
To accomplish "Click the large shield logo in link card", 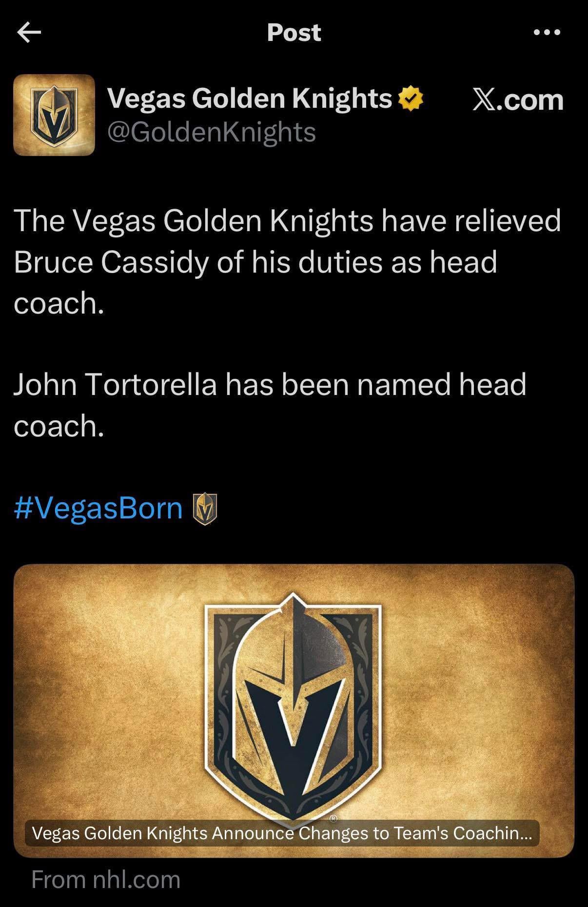I will pos(293,707).
